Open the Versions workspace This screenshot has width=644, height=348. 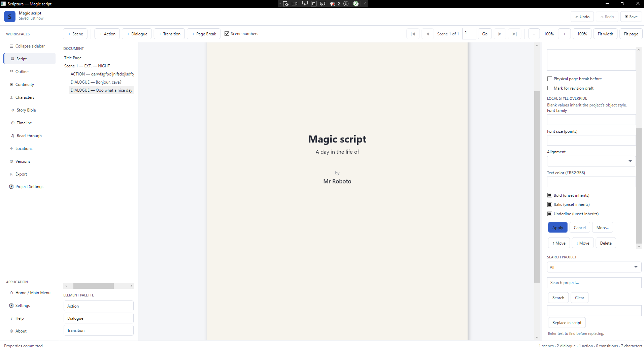click(x=30, y=161)
